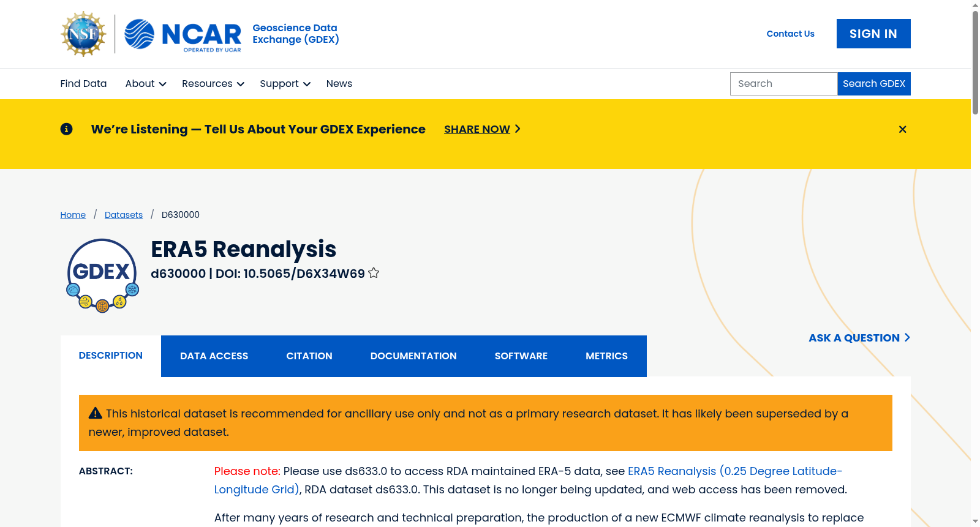Click the warning triangle icon
This screenshot has width=980, height=527.
point(96,413)
